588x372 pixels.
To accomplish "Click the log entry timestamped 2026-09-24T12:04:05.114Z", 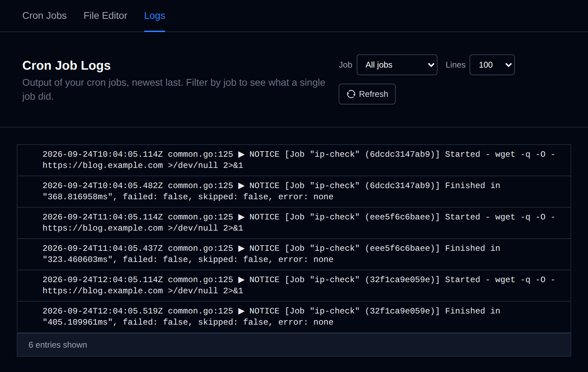I will coord(294,286).
